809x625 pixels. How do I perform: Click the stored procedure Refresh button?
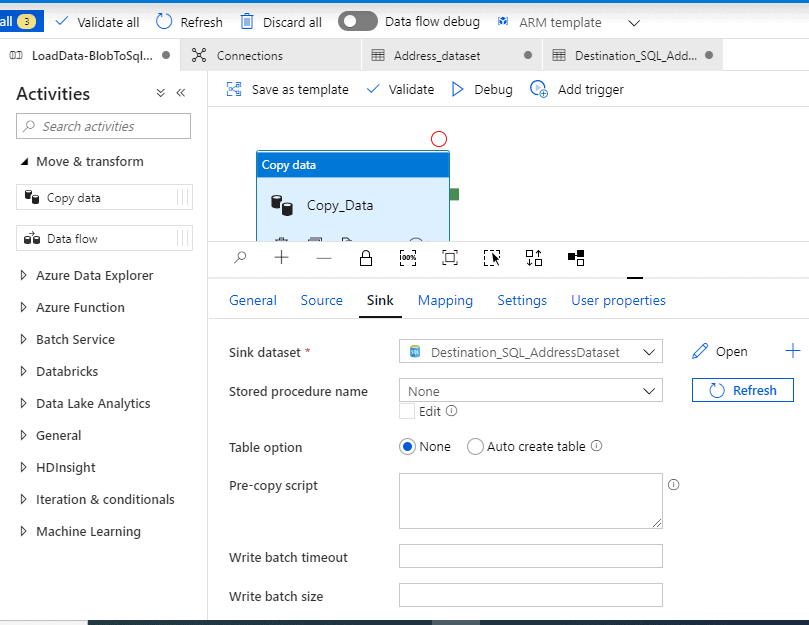742,390
